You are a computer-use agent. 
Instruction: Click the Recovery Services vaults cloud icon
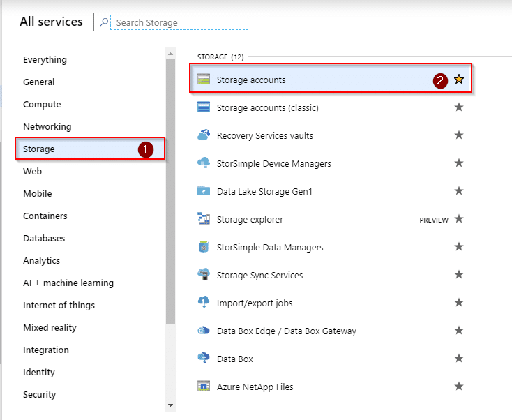point(204,135)
